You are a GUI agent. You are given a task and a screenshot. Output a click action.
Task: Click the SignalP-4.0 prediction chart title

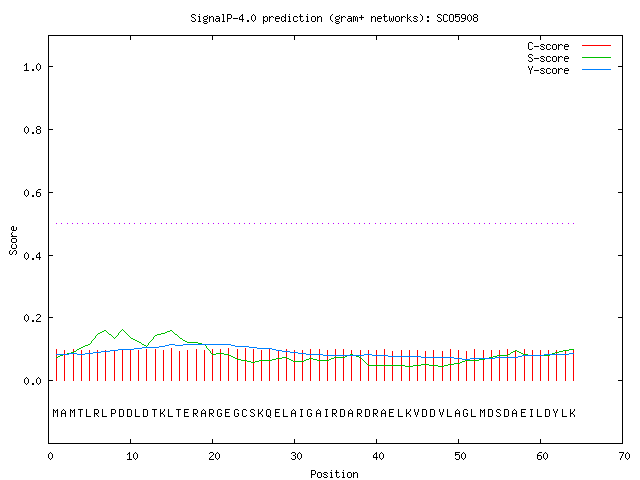click(334, 19)
